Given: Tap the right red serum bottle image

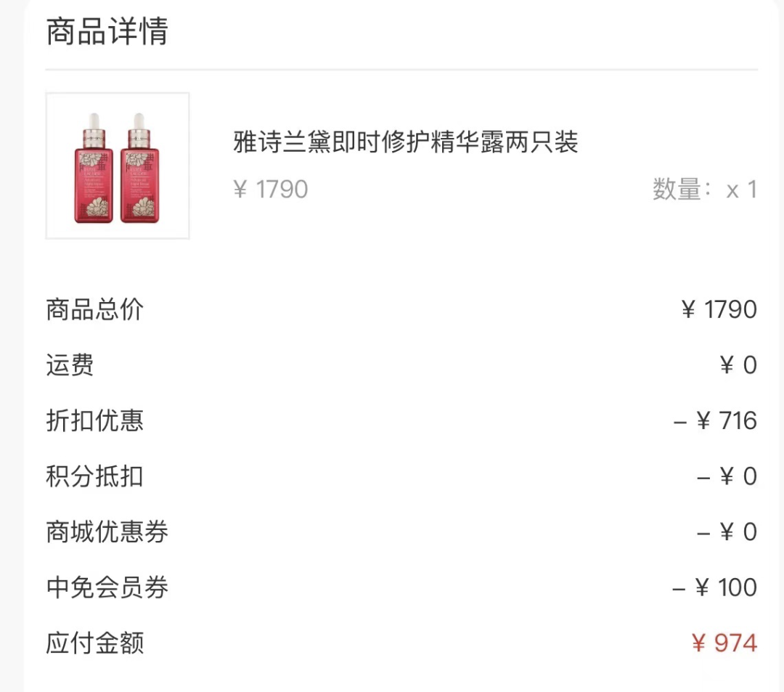Looking at the screenshot, I should tap(139, 167).
